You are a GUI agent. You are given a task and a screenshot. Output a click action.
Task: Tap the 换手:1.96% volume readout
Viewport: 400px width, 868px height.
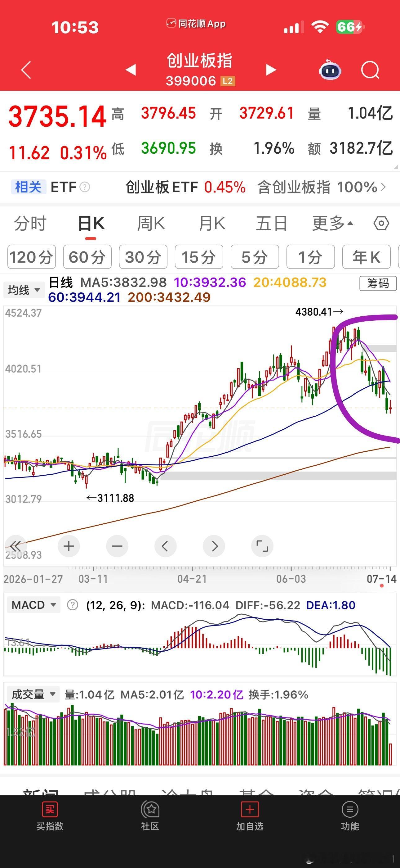pyautogui.click(x=278, y=694)
